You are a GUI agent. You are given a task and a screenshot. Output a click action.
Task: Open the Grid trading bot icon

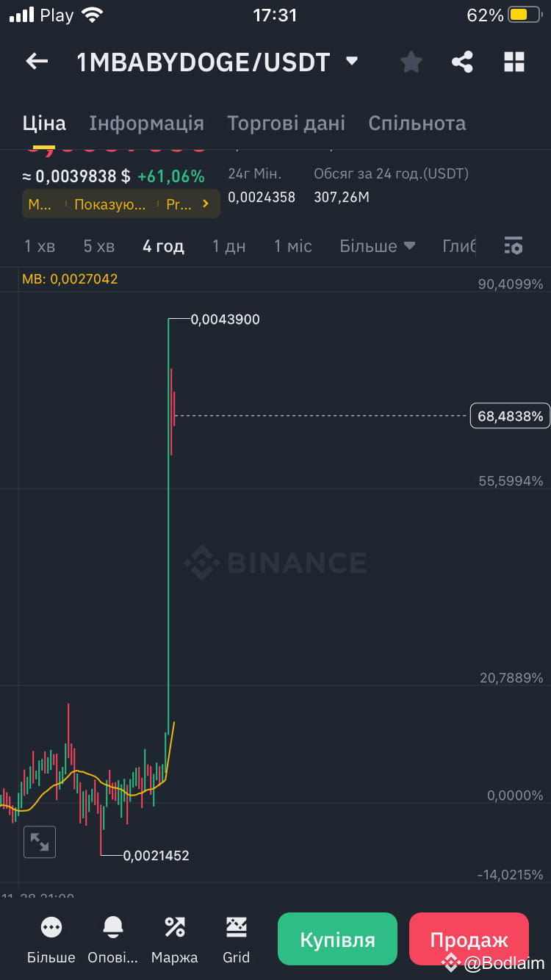pyautogui.click(x=237, y=927)
